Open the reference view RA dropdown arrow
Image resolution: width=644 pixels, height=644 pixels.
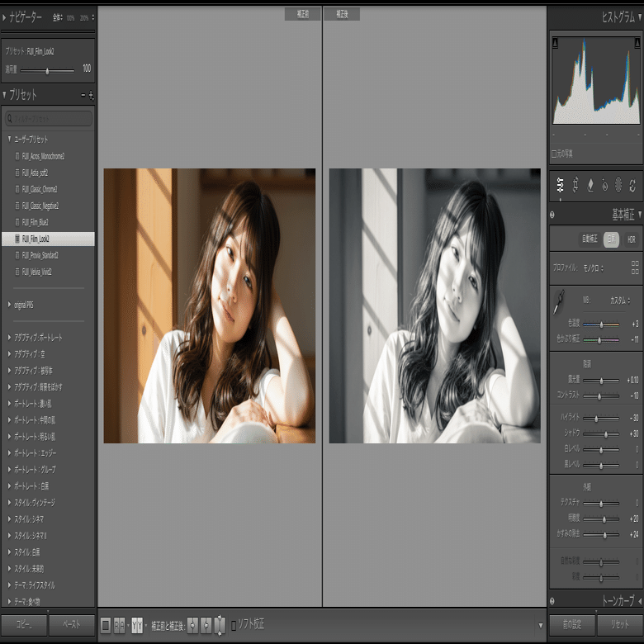(x=128, y=626)
